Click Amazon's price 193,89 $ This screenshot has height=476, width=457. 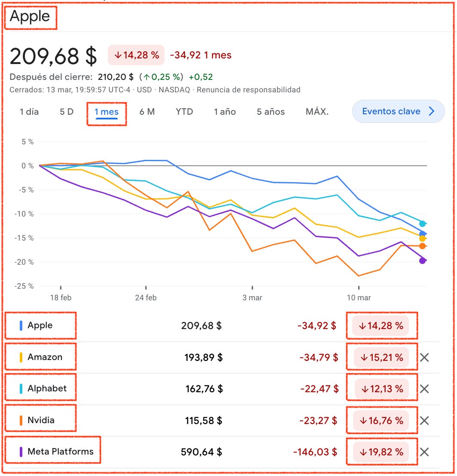[204, 357]
